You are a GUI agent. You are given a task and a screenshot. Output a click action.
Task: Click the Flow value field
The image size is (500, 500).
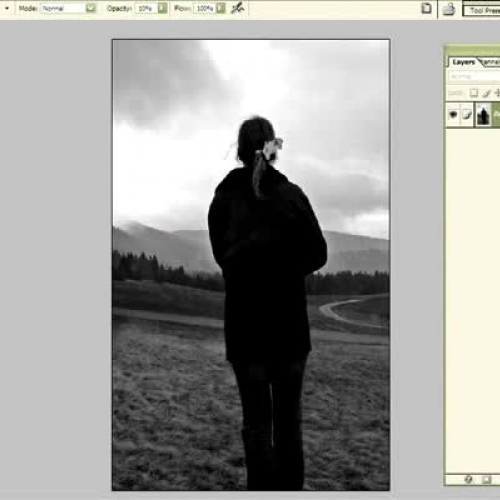(204, 8)
